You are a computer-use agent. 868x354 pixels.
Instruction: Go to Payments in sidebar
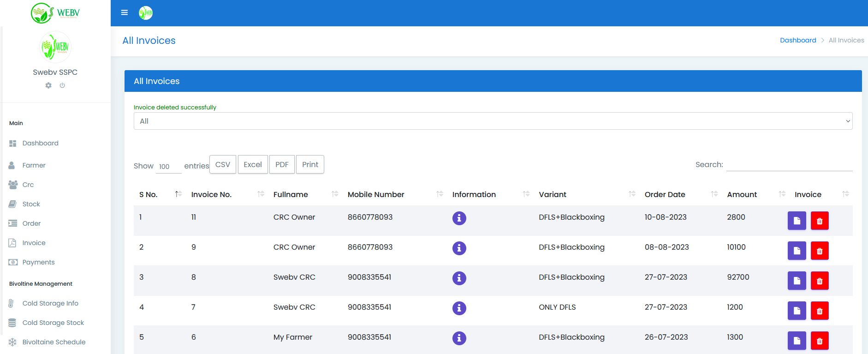tap(38, 262)
